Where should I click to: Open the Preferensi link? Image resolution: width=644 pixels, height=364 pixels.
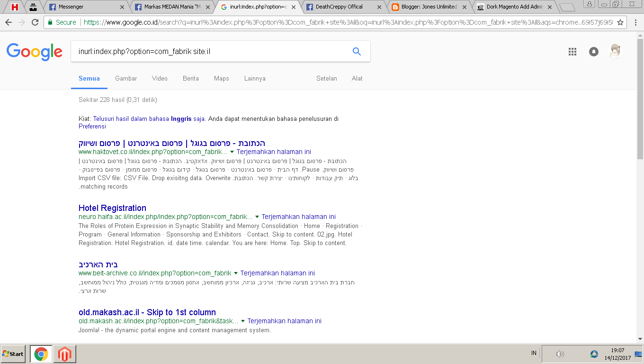coord(92,127)
